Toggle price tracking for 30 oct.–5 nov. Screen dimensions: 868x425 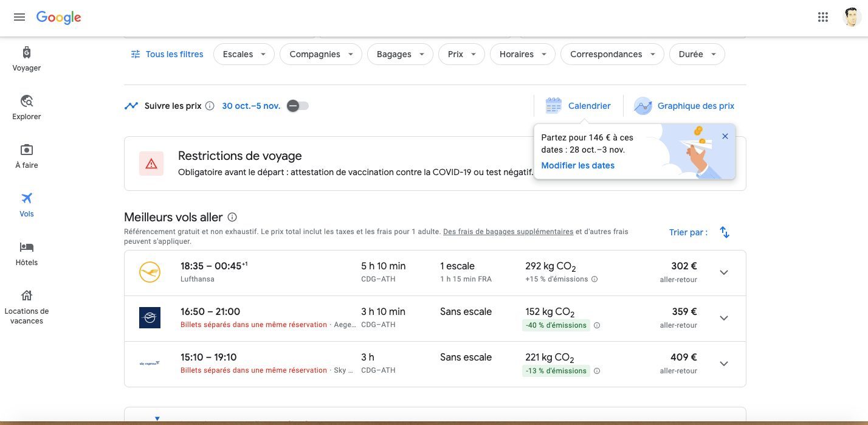(x=298, y=106)
